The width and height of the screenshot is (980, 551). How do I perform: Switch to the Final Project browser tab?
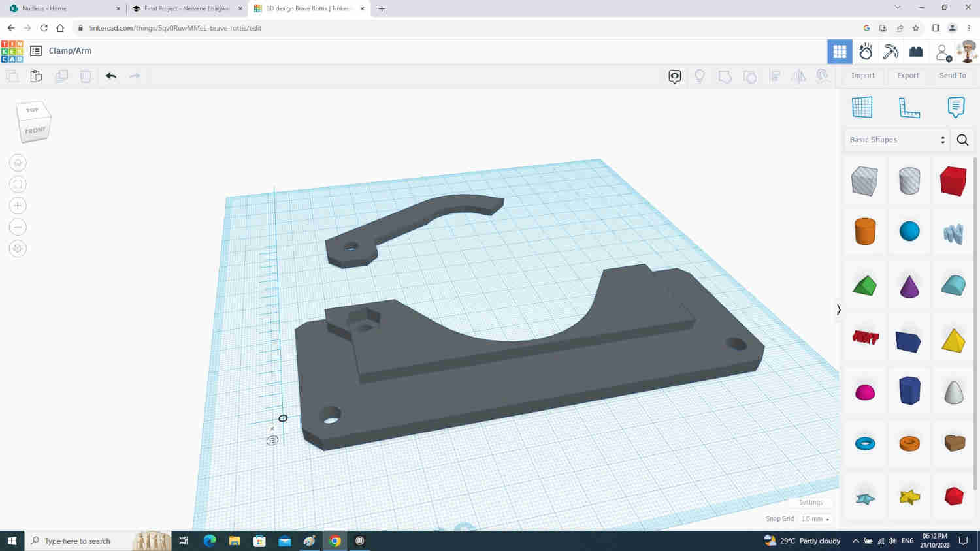186,8
